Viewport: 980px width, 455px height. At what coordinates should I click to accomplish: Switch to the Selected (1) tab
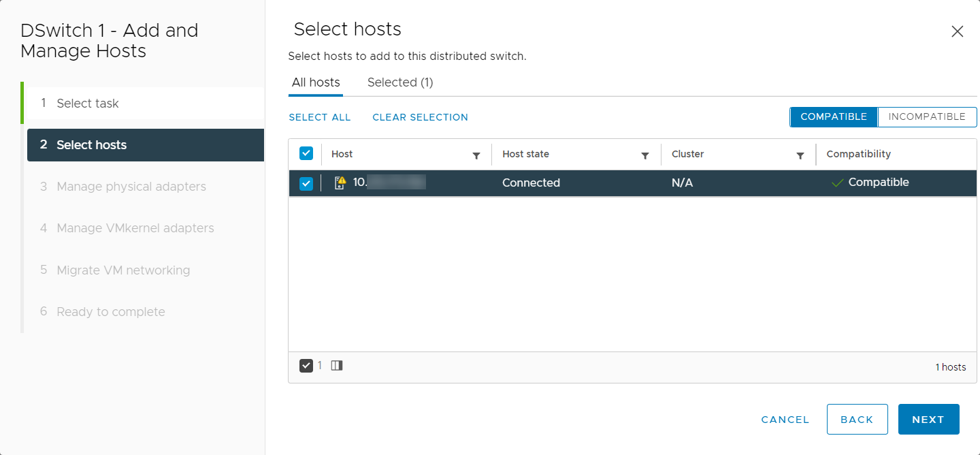click(x=400, y=82)
